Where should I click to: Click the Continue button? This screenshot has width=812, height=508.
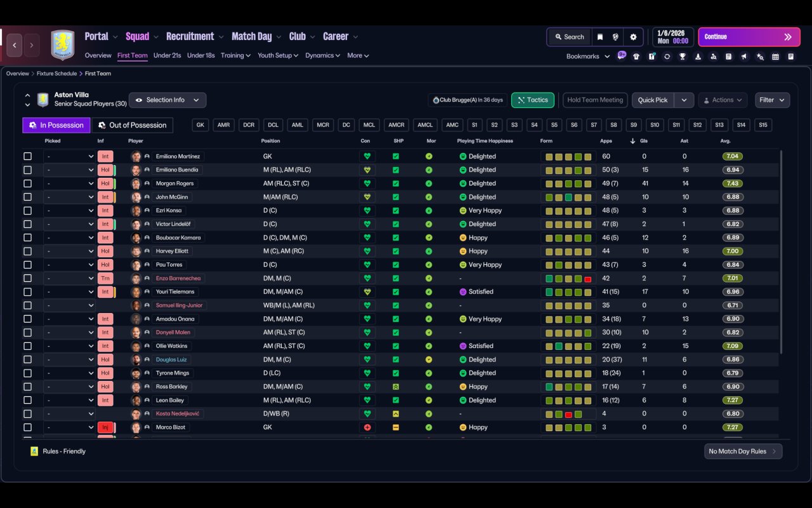749,37
